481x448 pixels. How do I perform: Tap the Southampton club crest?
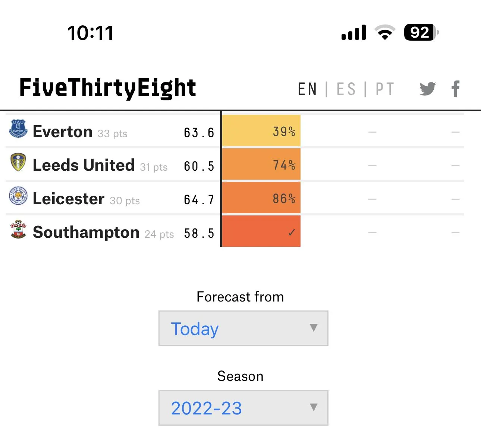click(x=18, y=229)
